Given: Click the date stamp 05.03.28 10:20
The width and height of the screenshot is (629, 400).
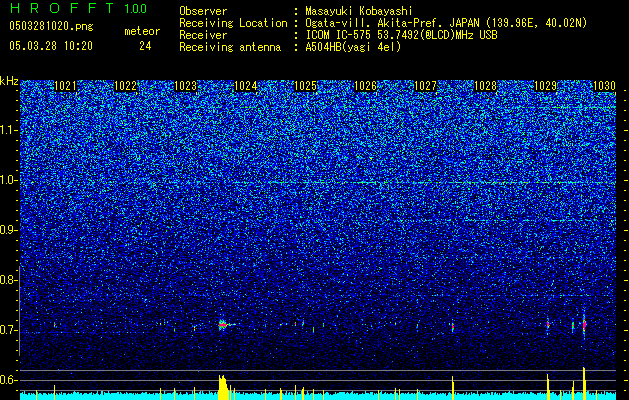Looking at the screenshot, I should pyautogui.click(x=51, y=46).
